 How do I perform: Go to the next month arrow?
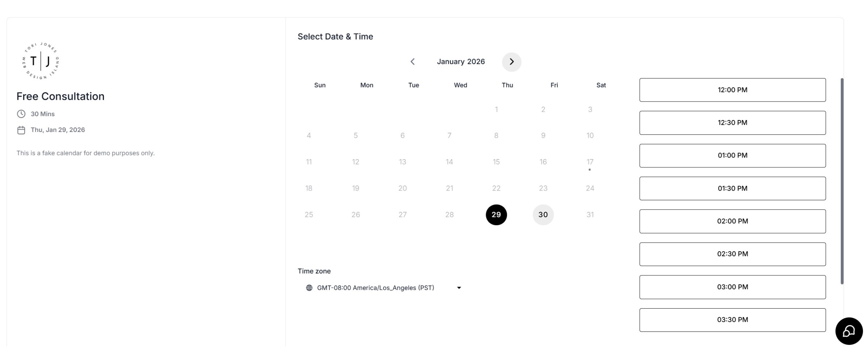(511, 62)
